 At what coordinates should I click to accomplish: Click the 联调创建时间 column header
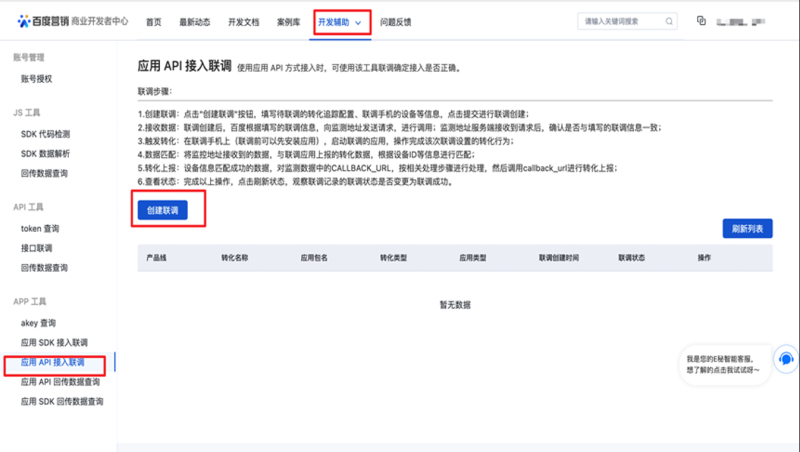(x=559, y=258)
